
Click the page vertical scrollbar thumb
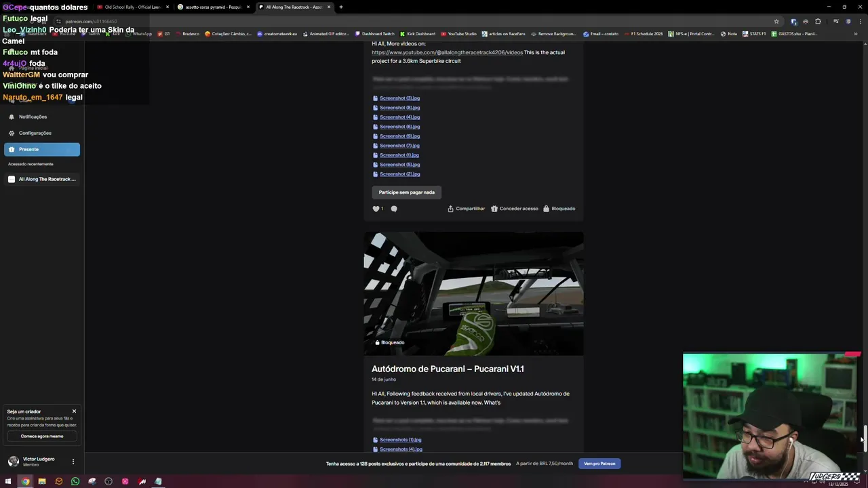[x=865, y=439]
